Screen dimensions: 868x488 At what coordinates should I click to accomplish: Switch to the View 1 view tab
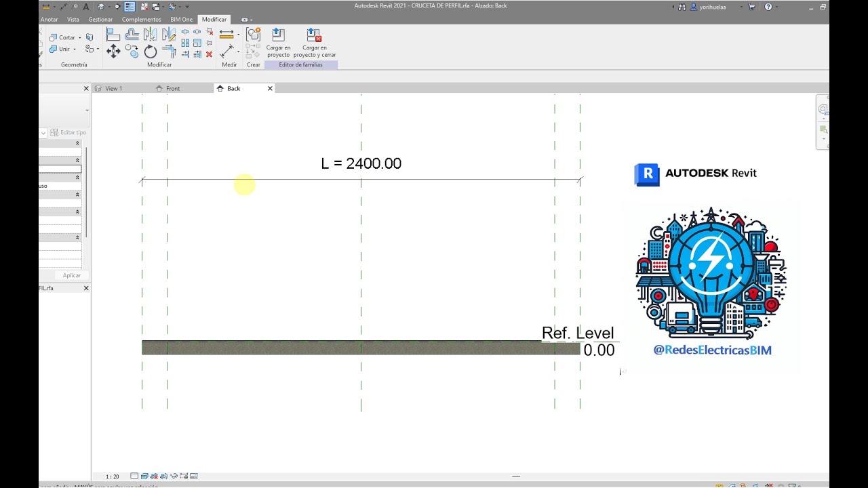(113, 89)
